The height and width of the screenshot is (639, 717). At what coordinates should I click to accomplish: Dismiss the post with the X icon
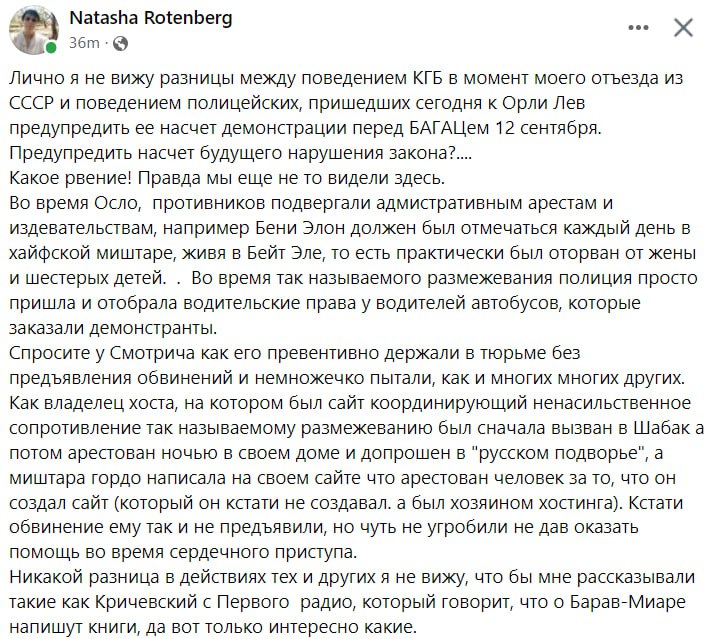click(683, 27)
